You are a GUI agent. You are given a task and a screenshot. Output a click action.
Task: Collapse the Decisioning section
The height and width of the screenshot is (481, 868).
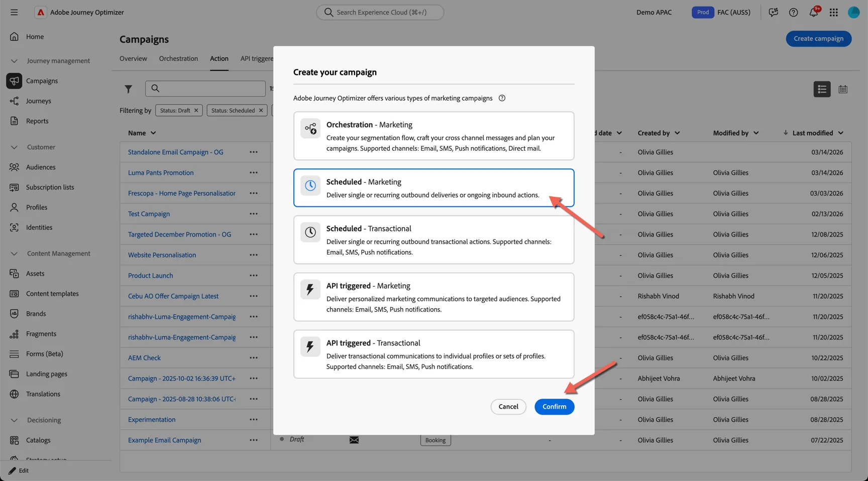point(14,420)
